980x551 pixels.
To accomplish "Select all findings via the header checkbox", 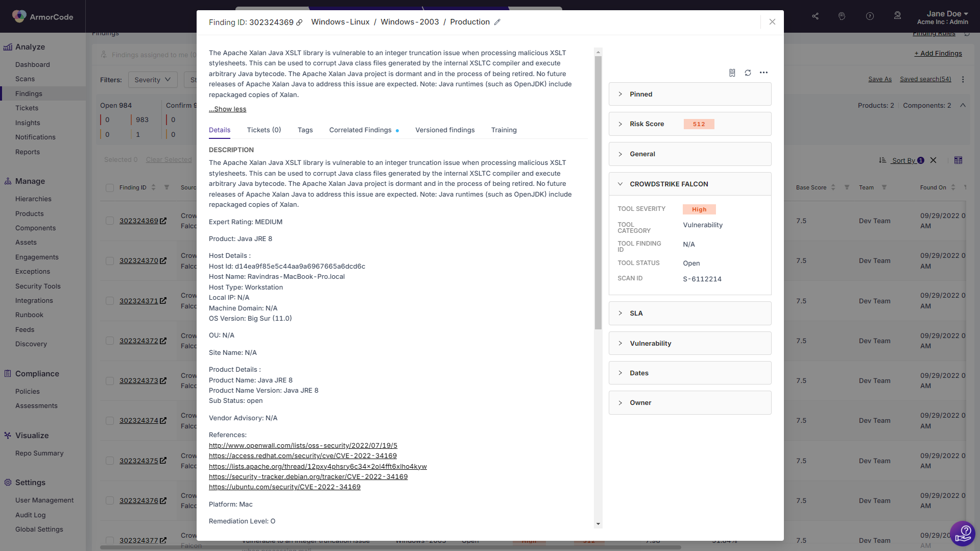I will 110,187.
